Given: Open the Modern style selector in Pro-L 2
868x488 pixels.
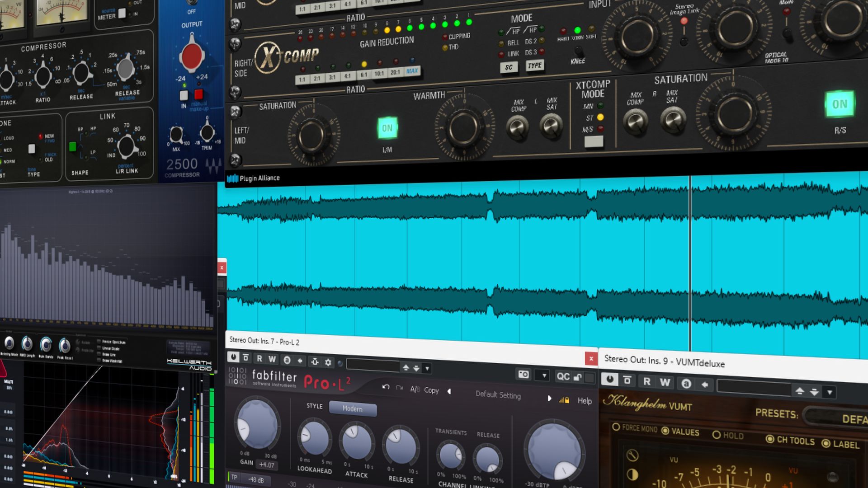Looking at the screenshot, I should 353,408.
